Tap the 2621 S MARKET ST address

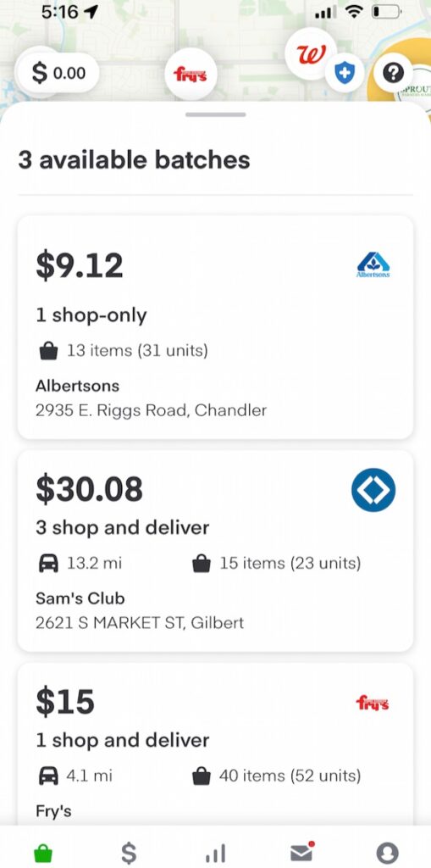point(140,622)
